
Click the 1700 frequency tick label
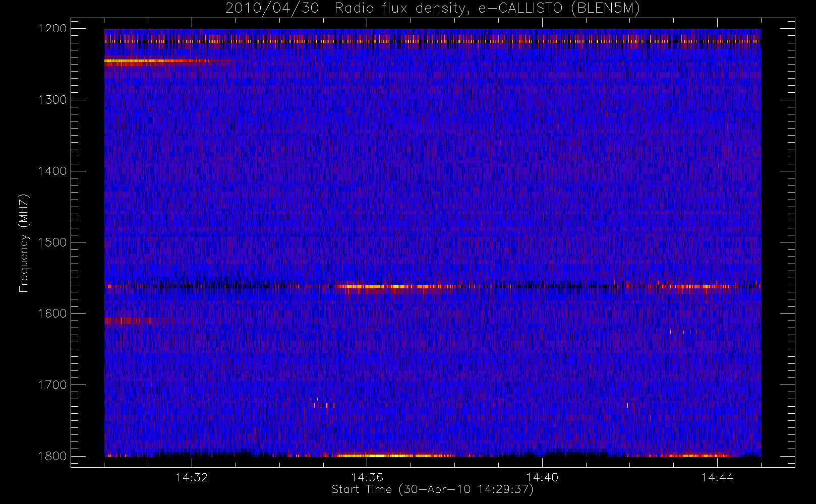tap(52, 385)
